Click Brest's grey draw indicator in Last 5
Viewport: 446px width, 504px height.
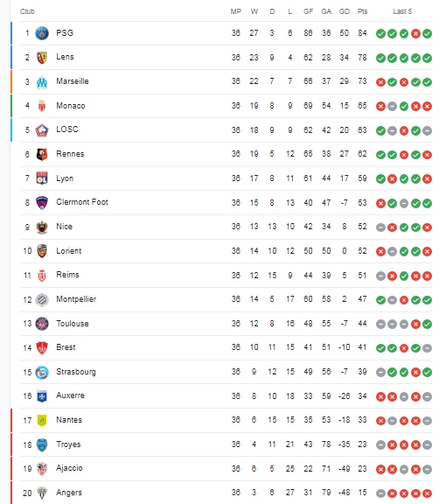coord(427,348)
